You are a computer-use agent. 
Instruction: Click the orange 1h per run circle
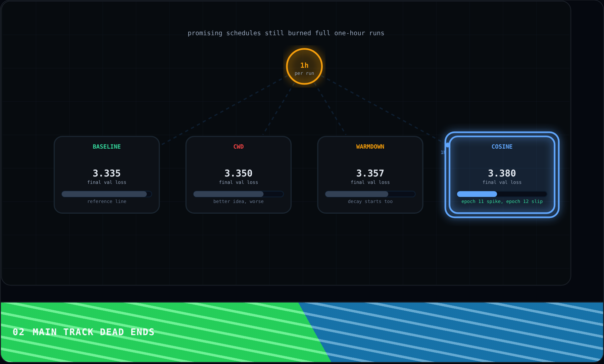coord(304,66)
